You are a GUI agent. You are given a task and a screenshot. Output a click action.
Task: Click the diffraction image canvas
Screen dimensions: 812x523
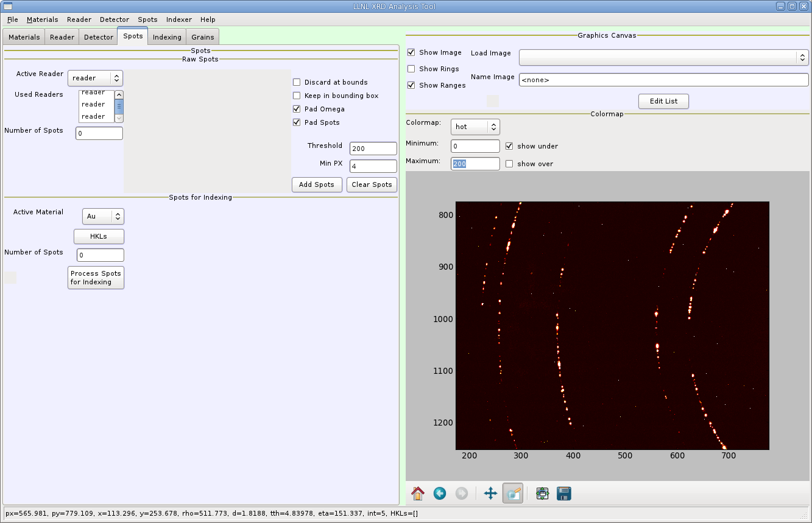612,326
